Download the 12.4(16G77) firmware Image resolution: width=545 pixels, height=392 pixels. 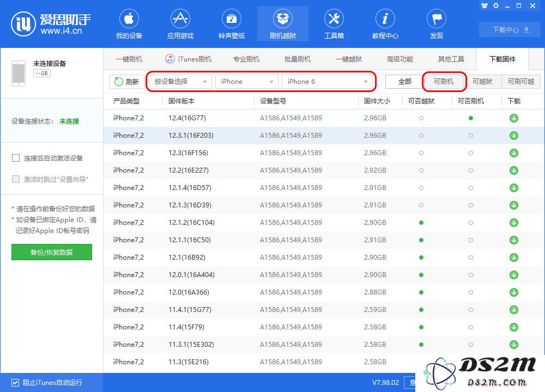(x=514, y=118)
